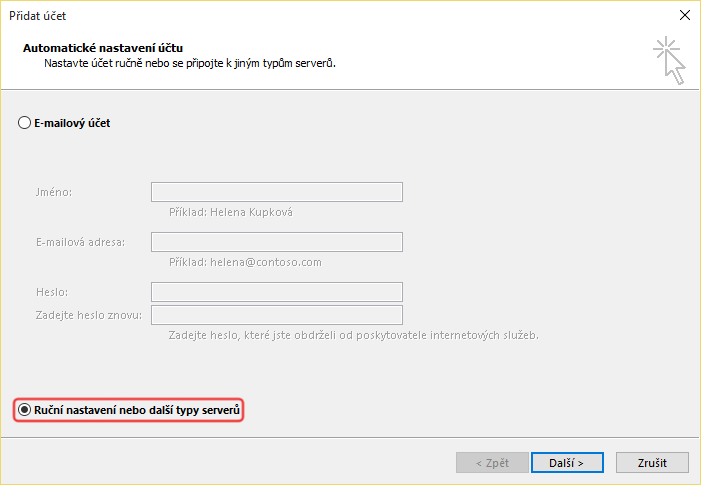701x485 pixels.
Task: Click the Automatické nastavení účtu heading
Action: (103, 48)
